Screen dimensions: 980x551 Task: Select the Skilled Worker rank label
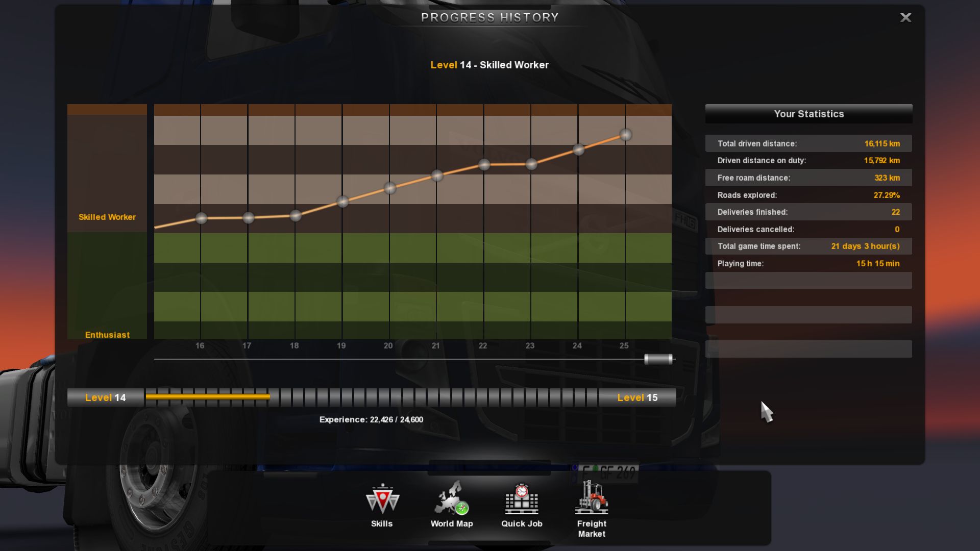tap(107, 216)
